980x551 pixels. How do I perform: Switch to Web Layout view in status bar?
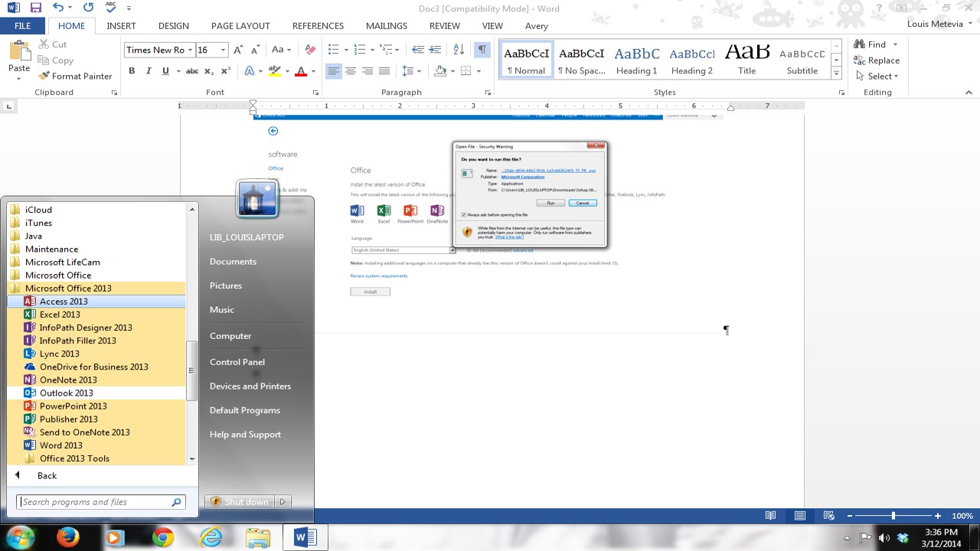[x=828, y=516]
